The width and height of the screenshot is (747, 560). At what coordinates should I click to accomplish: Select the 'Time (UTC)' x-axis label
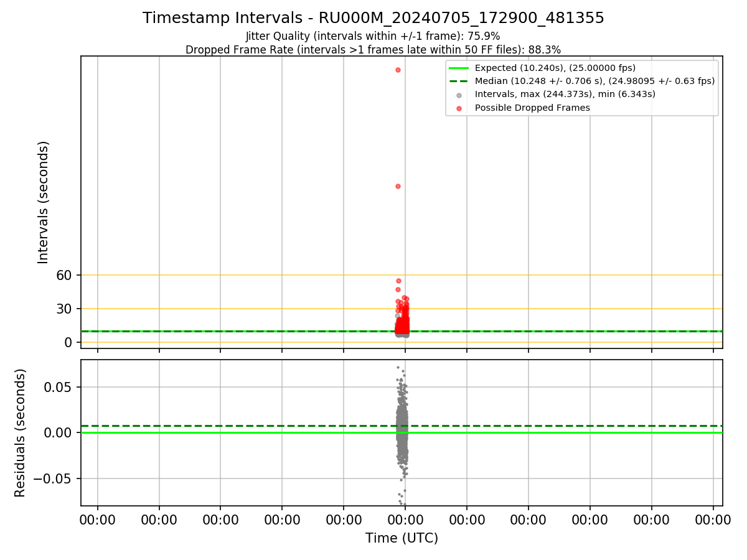coord(402,538)
